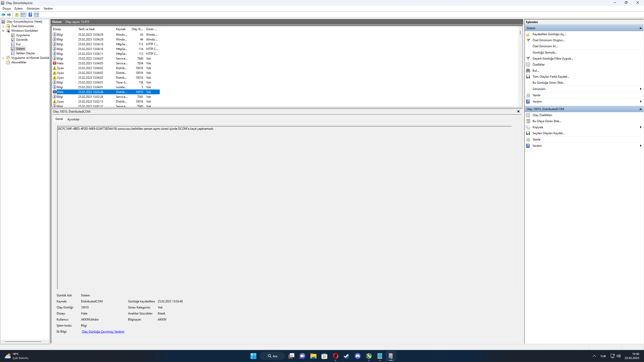Click the Back arrow toolbar icon
Screen dimensions: 644x362
click(x=3, y=15)
